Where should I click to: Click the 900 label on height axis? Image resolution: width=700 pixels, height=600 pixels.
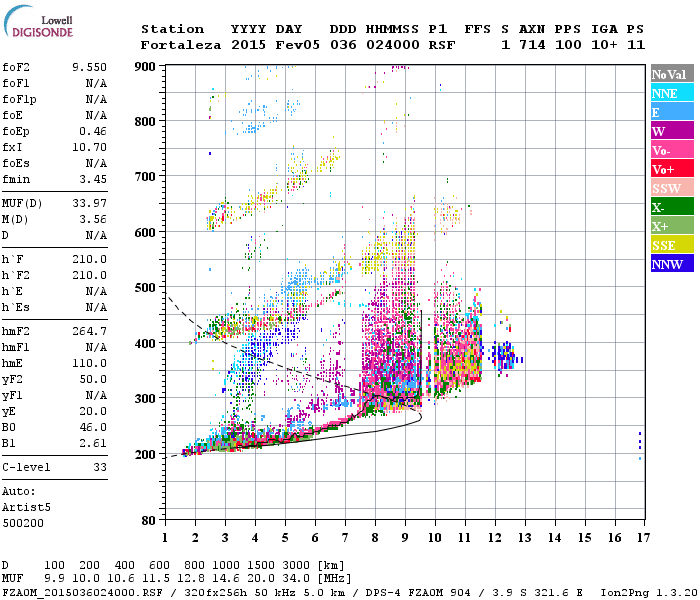(x=145, y=67)
